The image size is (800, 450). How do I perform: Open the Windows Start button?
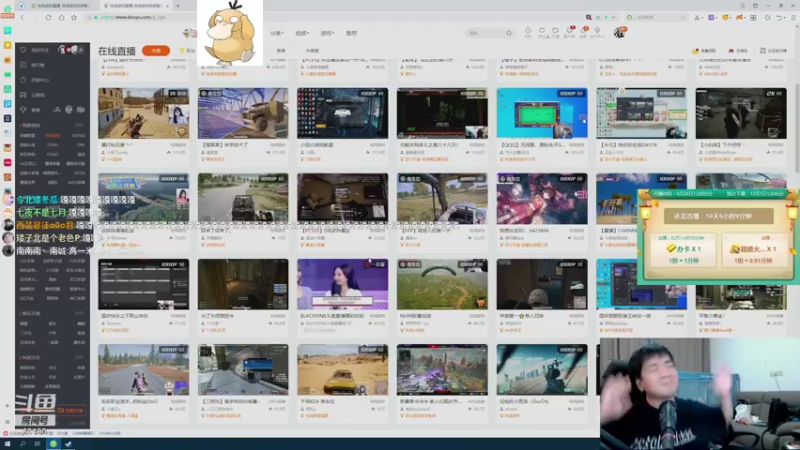point(7,444)
